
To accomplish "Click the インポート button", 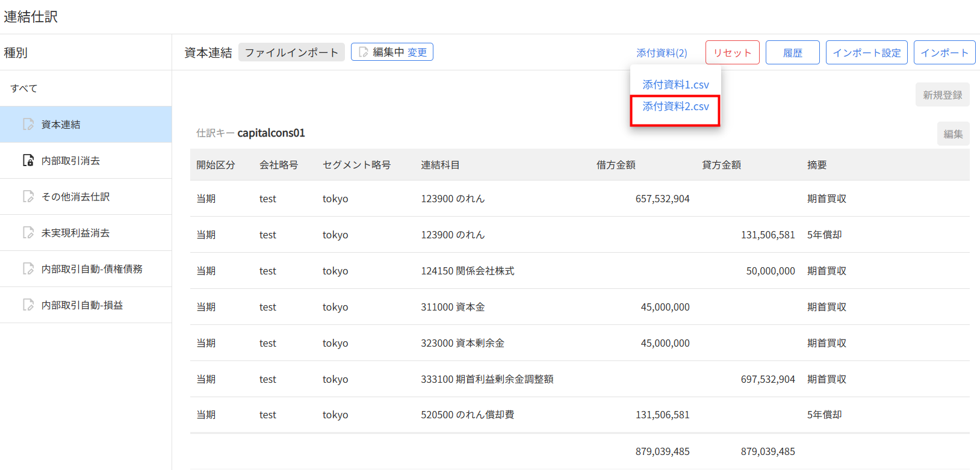I will point(944,53).
